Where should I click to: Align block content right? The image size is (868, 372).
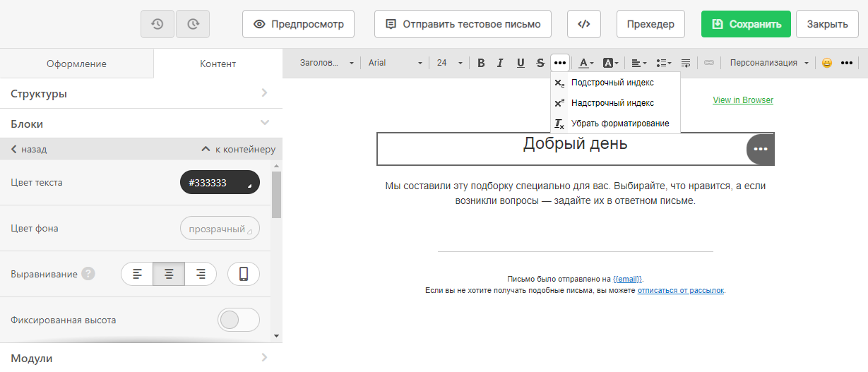click(201, 274)
